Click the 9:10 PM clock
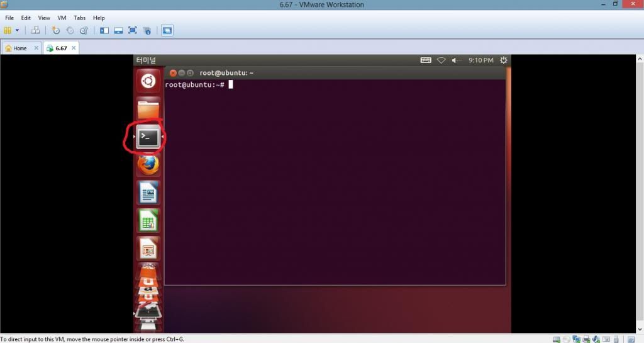Image resolution: width=644 pixels, height=343 pixels. click(x=481, y=60)
